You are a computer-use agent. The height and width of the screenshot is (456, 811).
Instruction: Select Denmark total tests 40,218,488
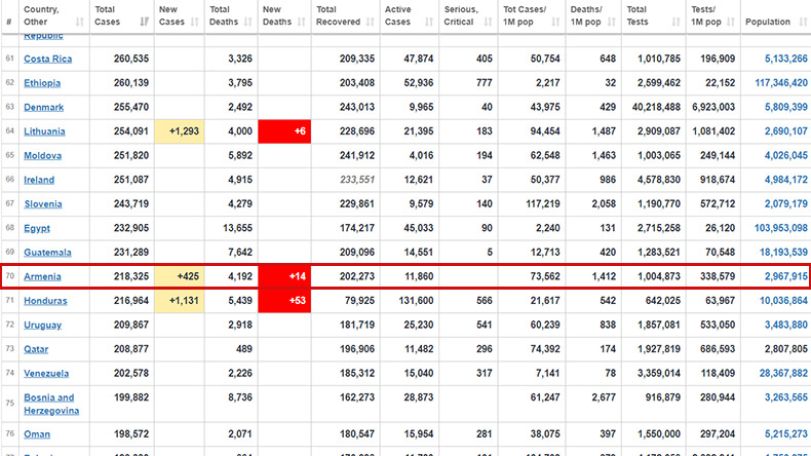pyautogui.click(x=656, y=107)
